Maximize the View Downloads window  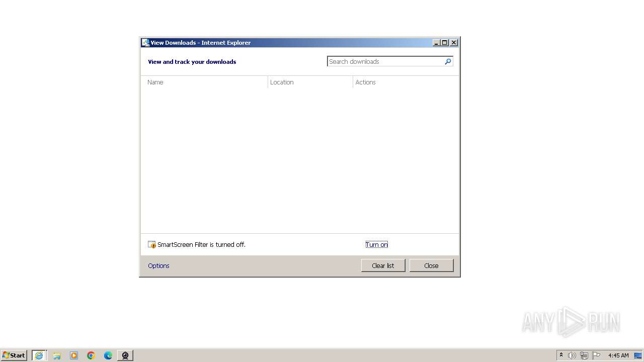coord(445,43)
